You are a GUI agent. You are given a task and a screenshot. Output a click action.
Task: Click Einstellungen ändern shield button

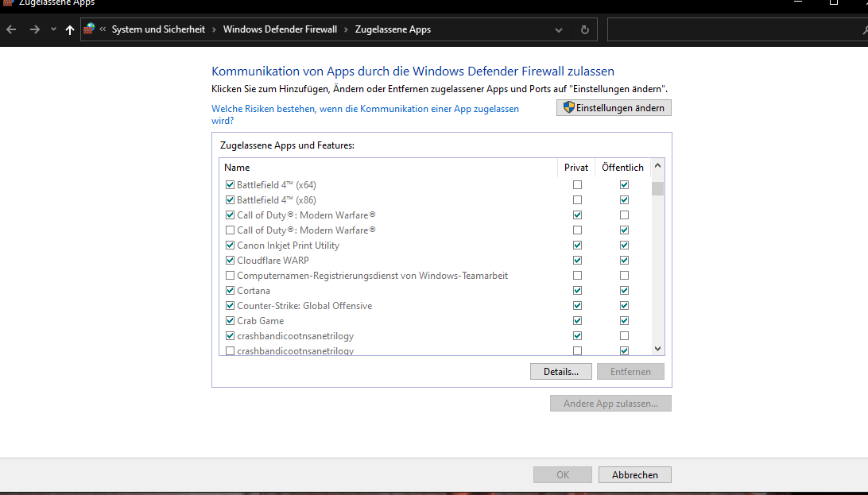[614, 108]
